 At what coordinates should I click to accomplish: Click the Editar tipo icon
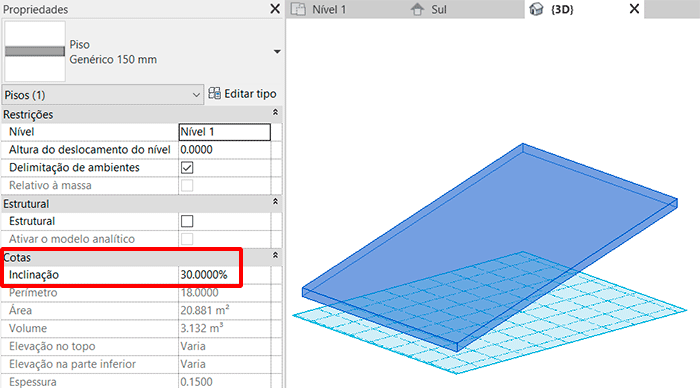pos(215,93)
